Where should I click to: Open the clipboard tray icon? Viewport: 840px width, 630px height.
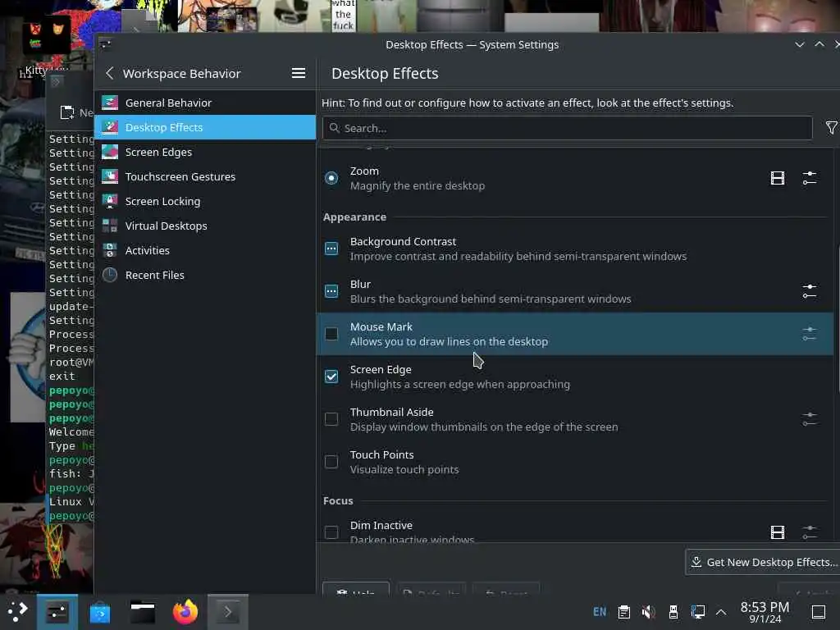624,612
